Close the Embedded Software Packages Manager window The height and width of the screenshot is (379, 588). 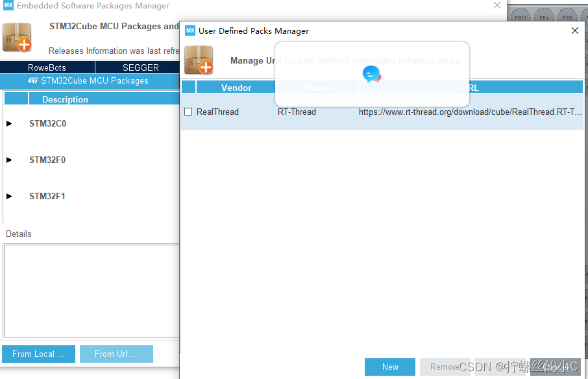click(497, 5)
